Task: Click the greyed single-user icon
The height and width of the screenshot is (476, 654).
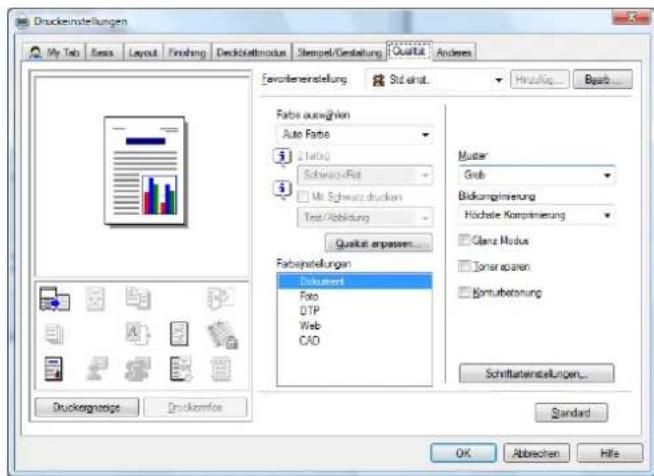Action: (97, 368)
